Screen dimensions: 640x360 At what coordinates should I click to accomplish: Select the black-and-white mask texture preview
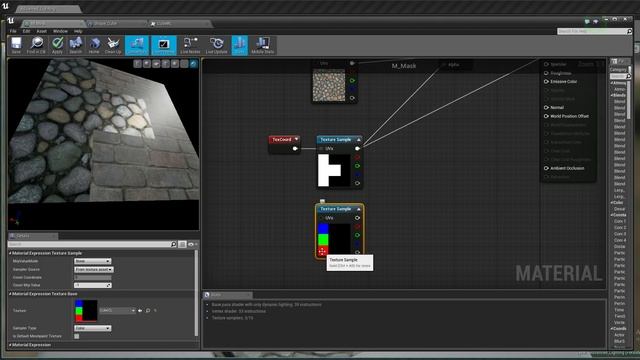334,170
